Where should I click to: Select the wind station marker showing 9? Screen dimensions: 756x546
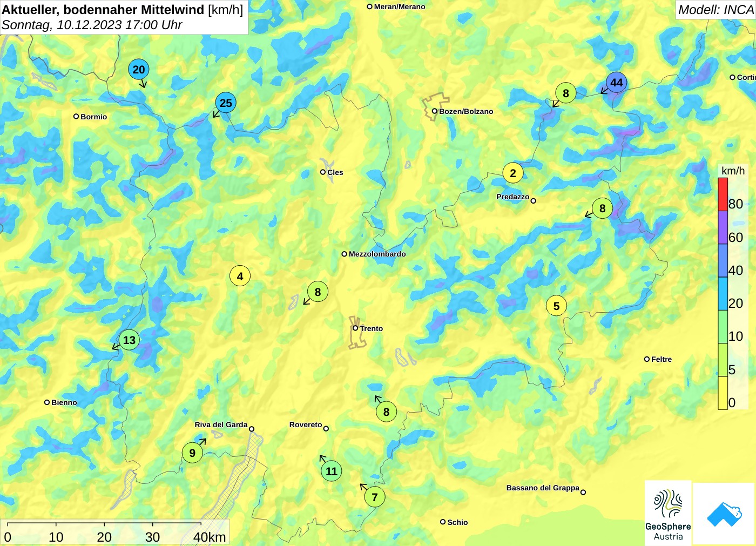(x=192, y=453)
